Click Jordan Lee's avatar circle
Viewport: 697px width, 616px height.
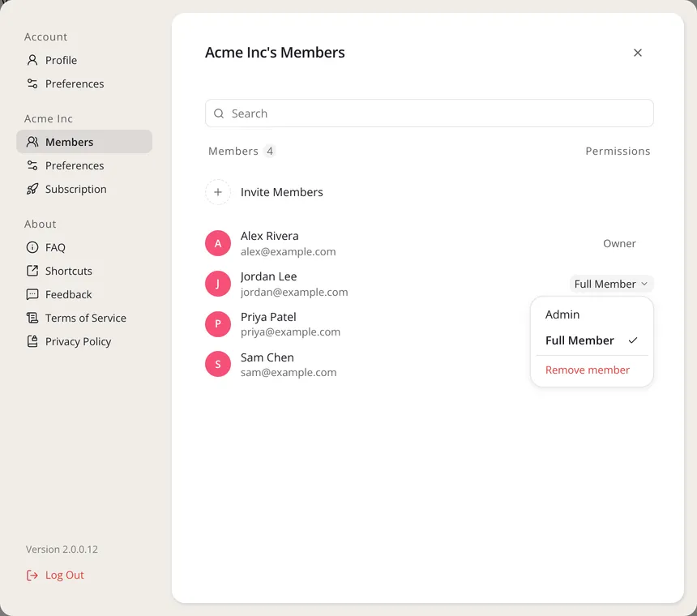point(218,284)
